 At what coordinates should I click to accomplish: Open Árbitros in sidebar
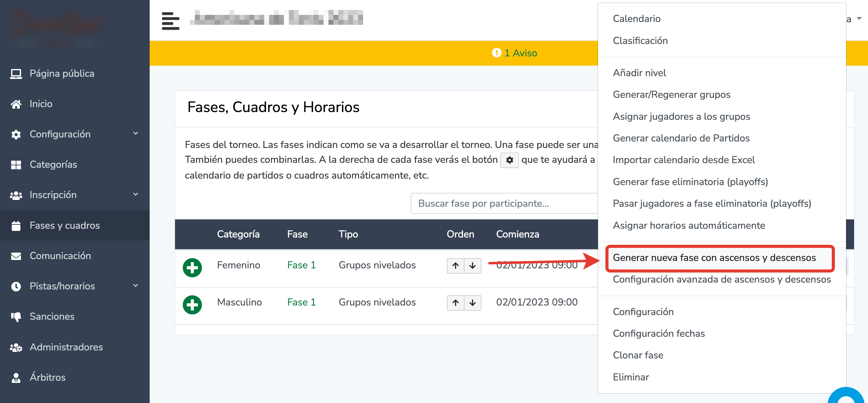pyautogui.click(x=48, y=377)
